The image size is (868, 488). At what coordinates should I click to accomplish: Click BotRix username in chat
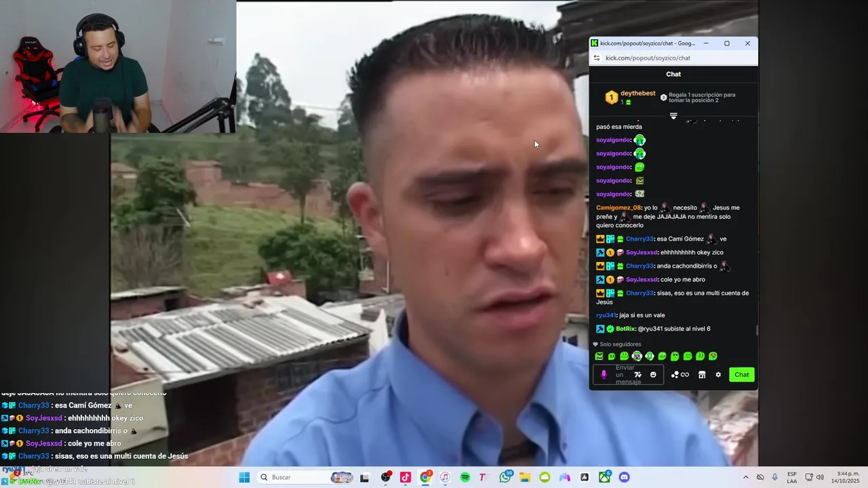625,329
